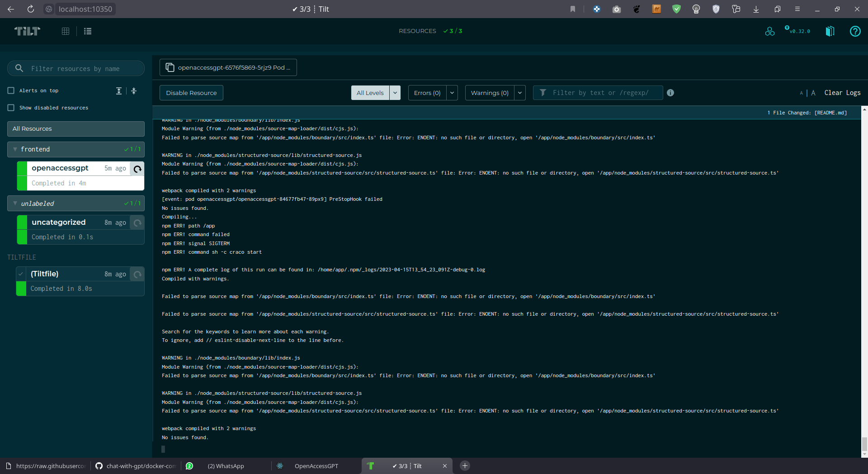Click the TILTFILE section heading
Viewport: 868px width, 474px height.
click(22, 257)
